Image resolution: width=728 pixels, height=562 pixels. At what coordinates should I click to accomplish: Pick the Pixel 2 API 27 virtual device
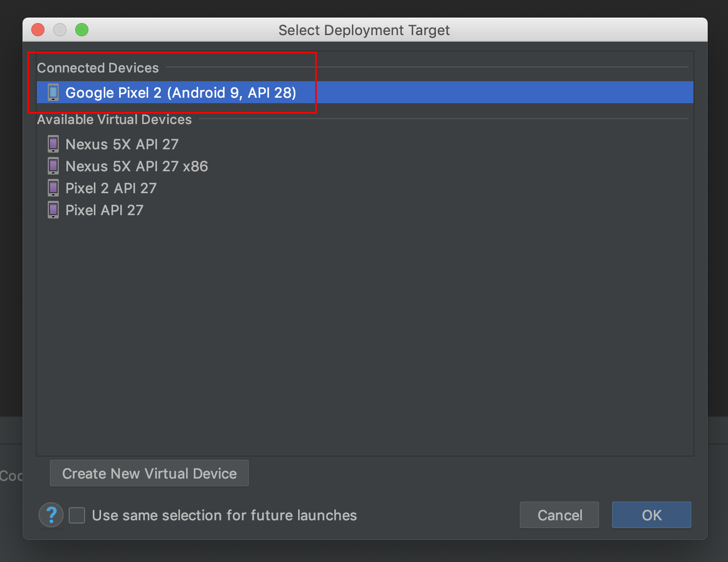coord(111,188)
